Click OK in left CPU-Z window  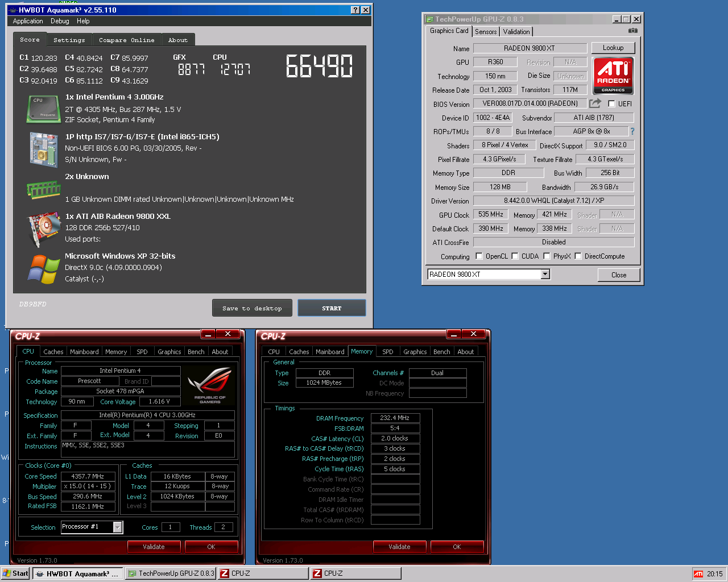[x=211, y=547]
